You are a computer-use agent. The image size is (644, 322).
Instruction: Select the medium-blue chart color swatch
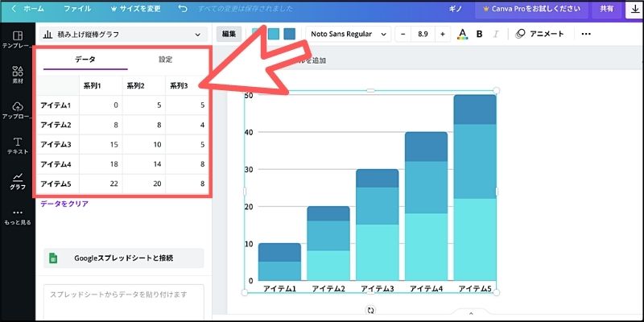pos(274,34)
